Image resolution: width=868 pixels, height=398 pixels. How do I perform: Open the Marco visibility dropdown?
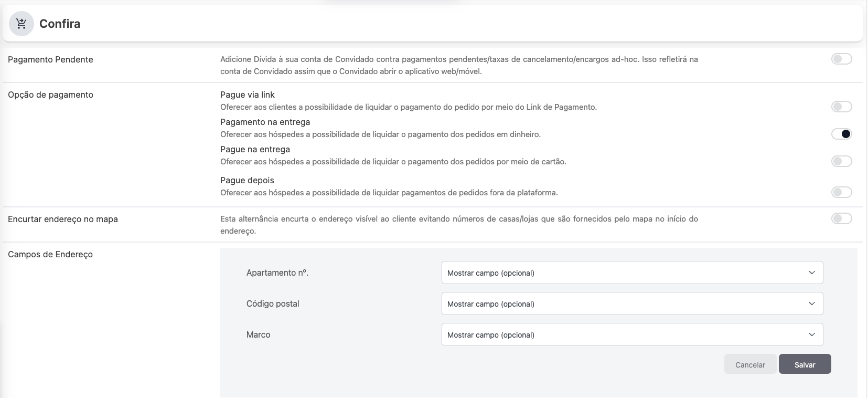[x=632, y=335]
